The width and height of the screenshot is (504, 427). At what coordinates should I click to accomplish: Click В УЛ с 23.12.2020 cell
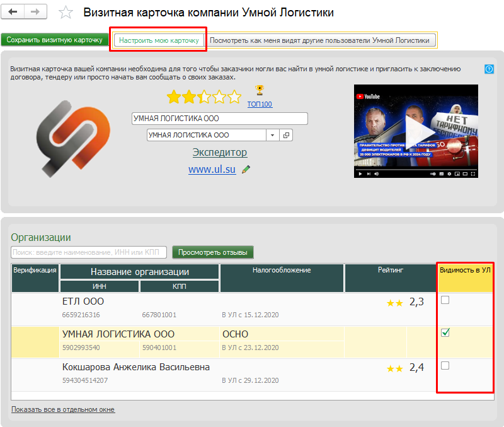tap(250, 348)
